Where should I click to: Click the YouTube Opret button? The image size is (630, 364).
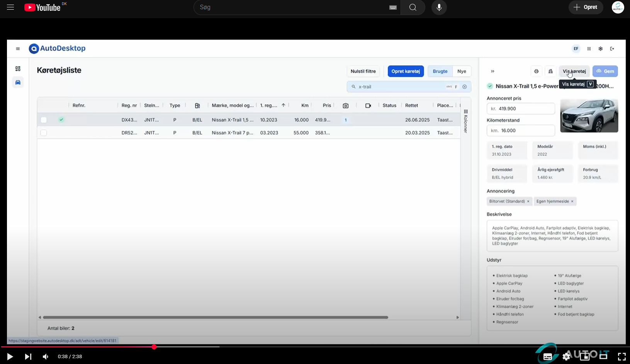pos(586,7)
